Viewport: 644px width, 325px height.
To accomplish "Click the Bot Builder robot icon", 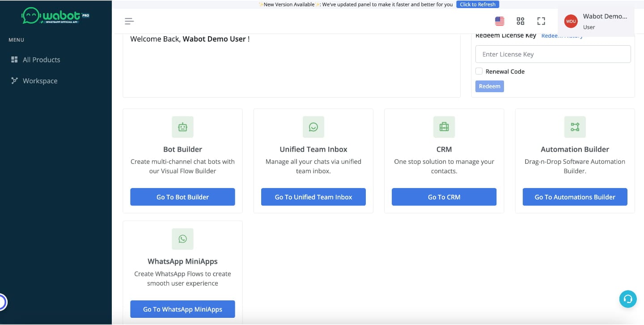I will coord(182,127).
